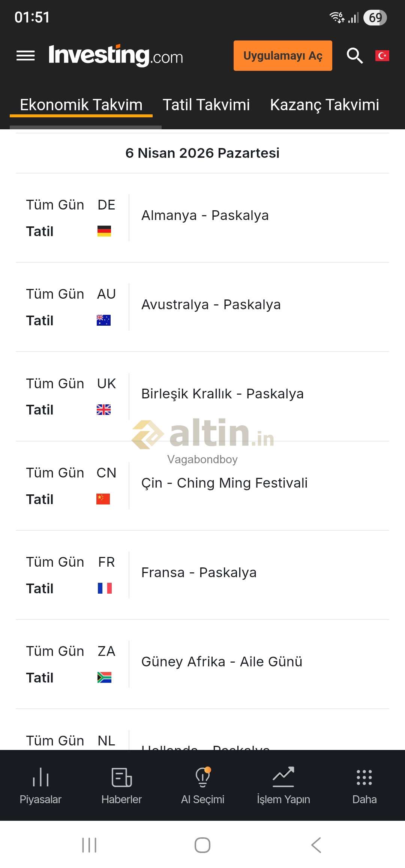This screenshot has height=868, width=405.
Task: Open the Almanya - Paskalya holiday entry
Action: (x=205, y=216)
